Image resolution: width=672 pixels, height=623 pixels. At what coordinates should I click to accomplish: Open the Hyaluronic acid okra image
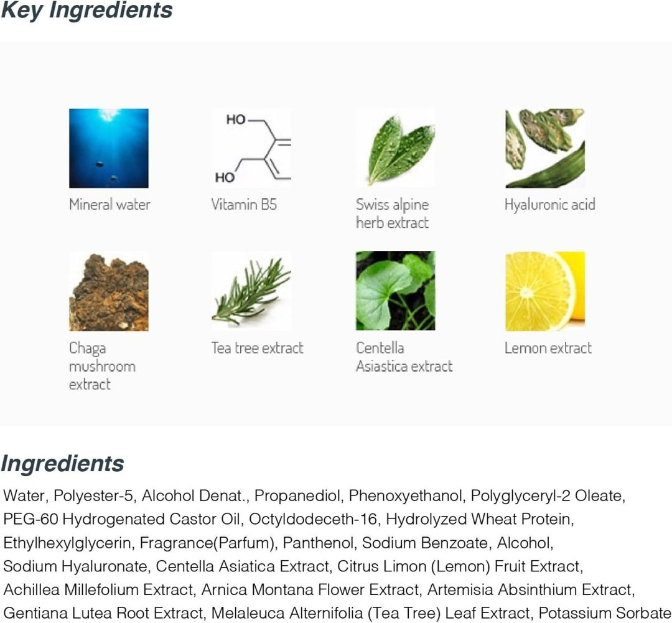(x=545, y=148)
